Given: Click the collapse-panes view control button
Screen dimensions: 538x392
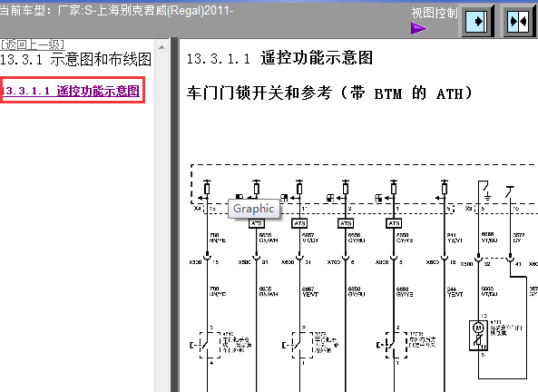Looking at the screenshot, I should click(519, 21).
